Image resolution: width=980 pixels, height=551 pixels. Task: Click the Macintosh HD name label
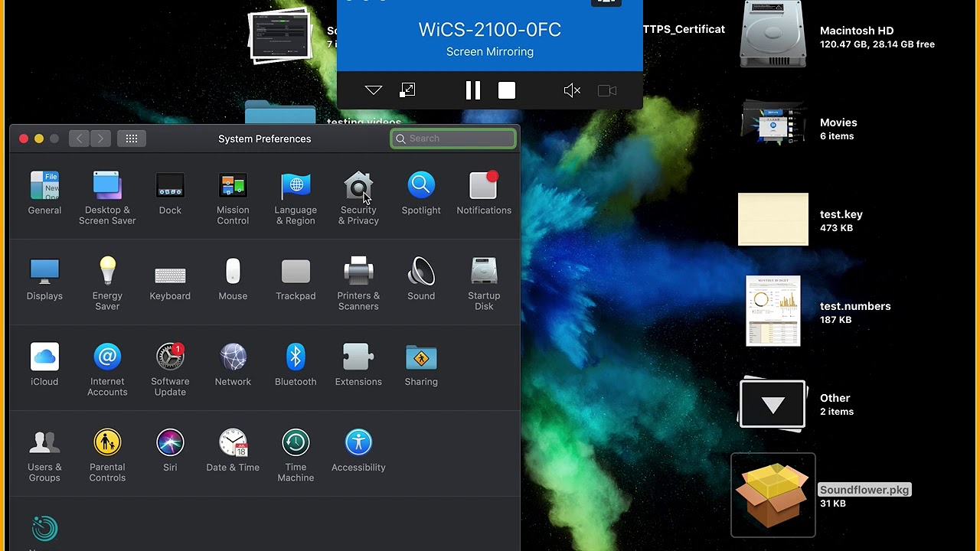[857, 31]
